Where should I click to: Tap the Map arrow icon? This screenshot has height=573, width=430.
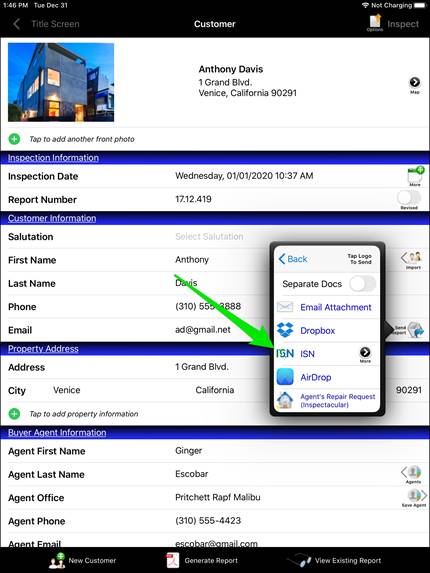click(414, 82)
